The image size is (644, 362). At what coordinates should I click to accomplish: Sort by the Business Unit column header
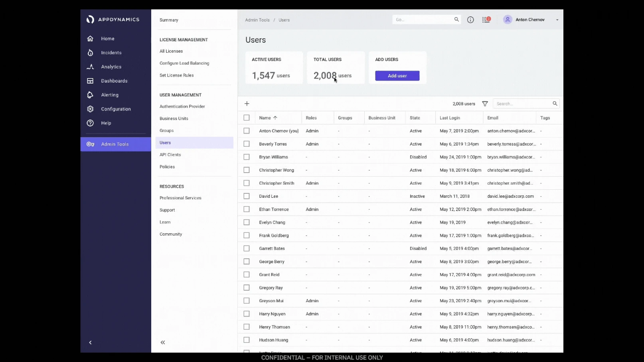tap(382, 118)
